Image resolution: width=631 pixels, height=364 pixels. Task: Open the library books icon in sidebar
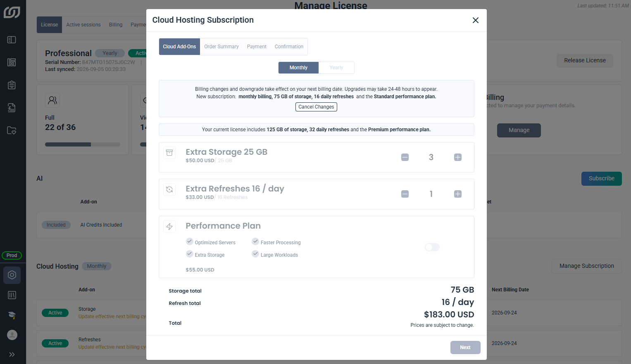point(12,295)
